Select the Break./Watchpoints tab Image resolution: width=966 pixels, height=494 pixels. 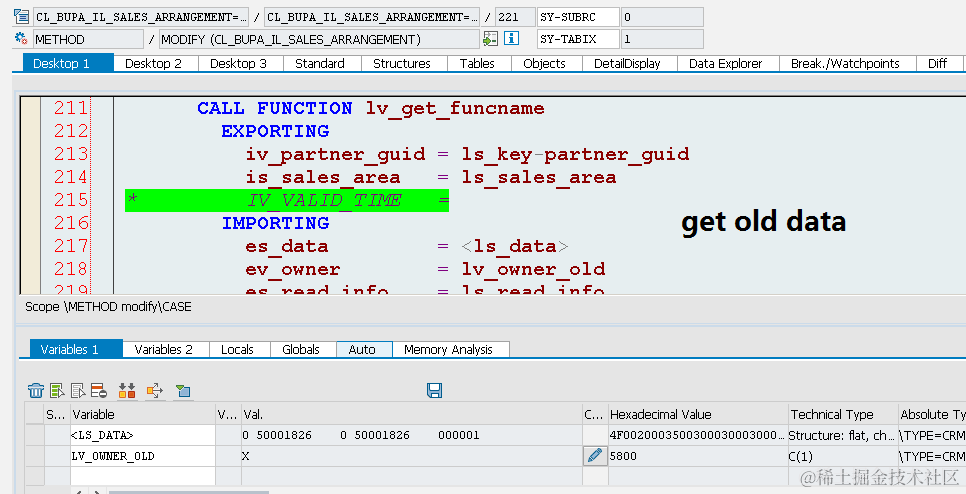(845, 63)
